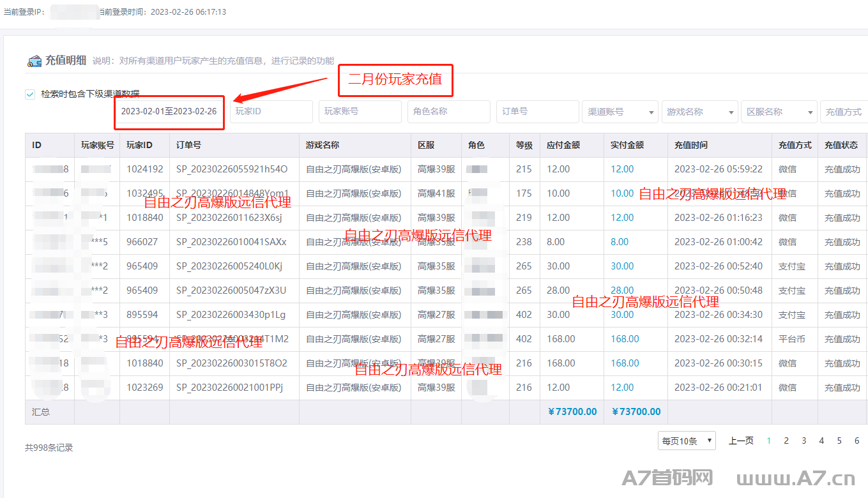Click the 实付金额 column header
The width and height of the screenshot is (868, 498).
[626, 145]
